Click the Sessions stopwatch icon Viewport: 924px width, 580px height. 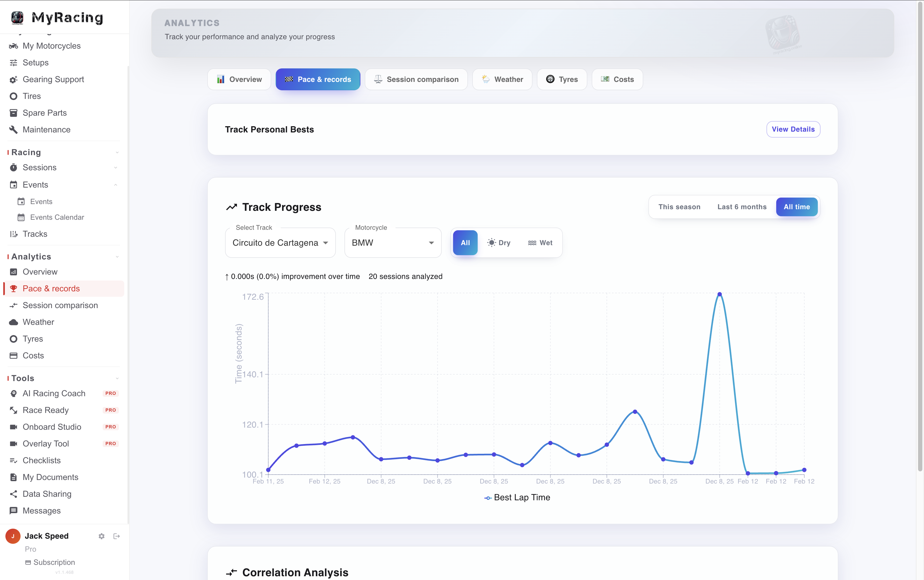point(14,168)
